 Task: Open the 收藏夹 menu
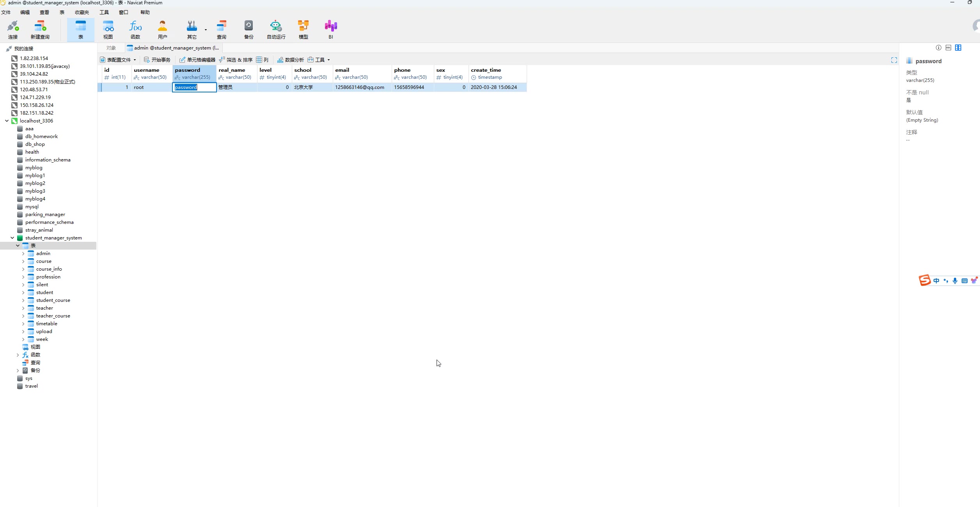click(x=82, y=12)
